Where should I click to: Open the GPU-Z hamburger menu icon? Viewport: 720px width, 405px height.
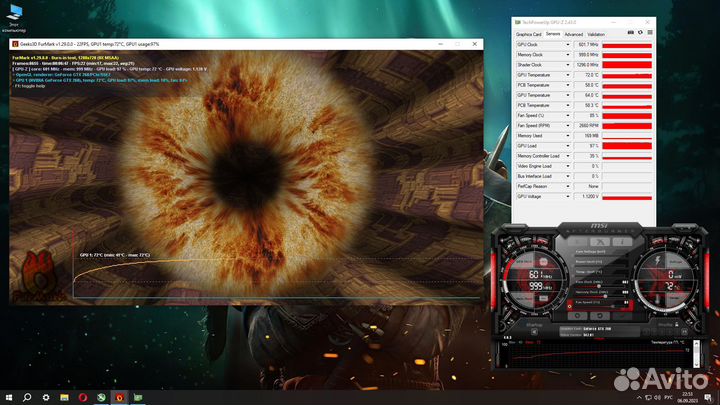click(x=650, y=33)
